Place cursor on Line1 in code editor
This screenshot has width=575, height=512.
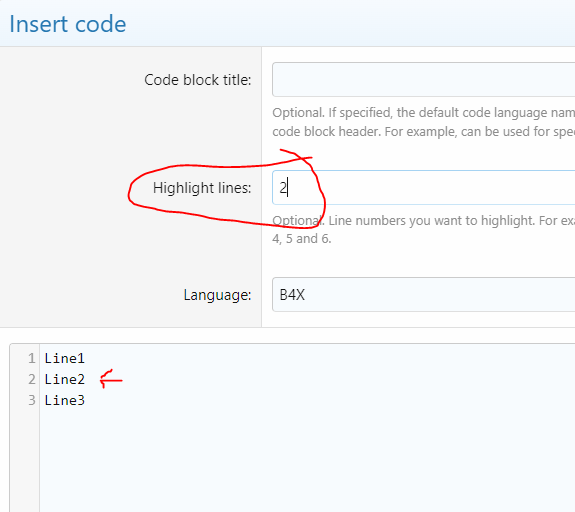pos(65,358)
